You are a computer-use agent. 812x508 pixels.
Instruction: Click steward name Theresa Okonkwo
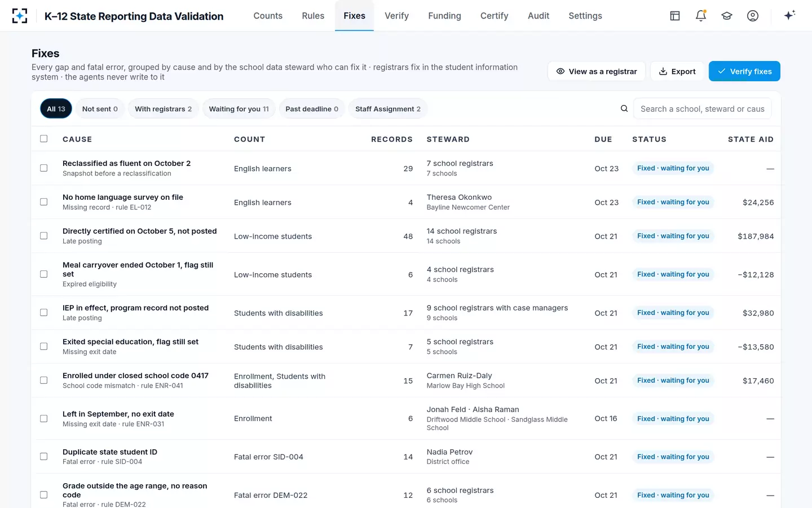[459, 197]
